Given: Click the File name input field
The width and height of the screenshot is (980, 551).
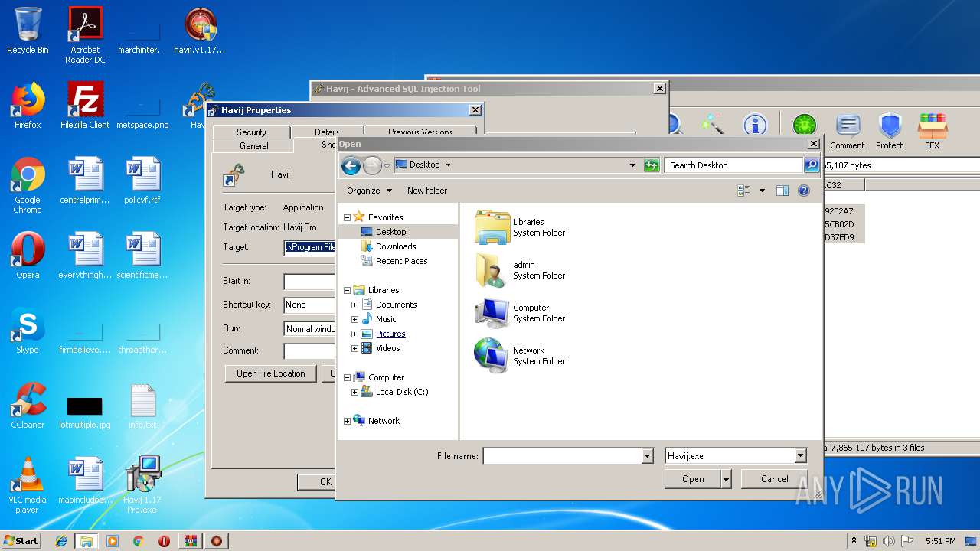Looking at the screenshot, I should point(561,456).
